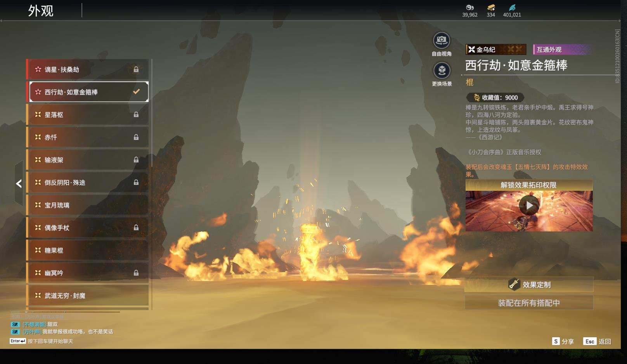
Task: Click the 分享 share button
Action: pyautogui.click(x=563, y=341)
